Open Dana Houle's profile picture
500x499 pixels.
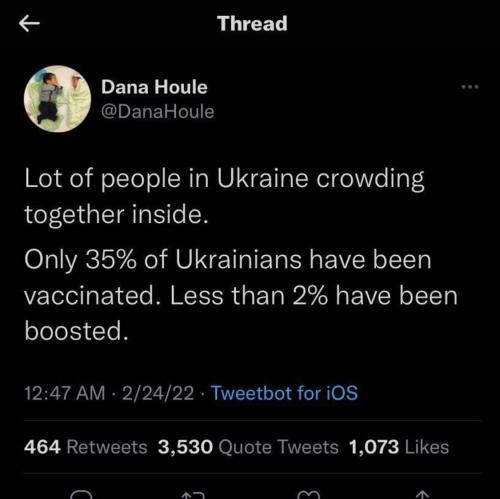point(57,99)
